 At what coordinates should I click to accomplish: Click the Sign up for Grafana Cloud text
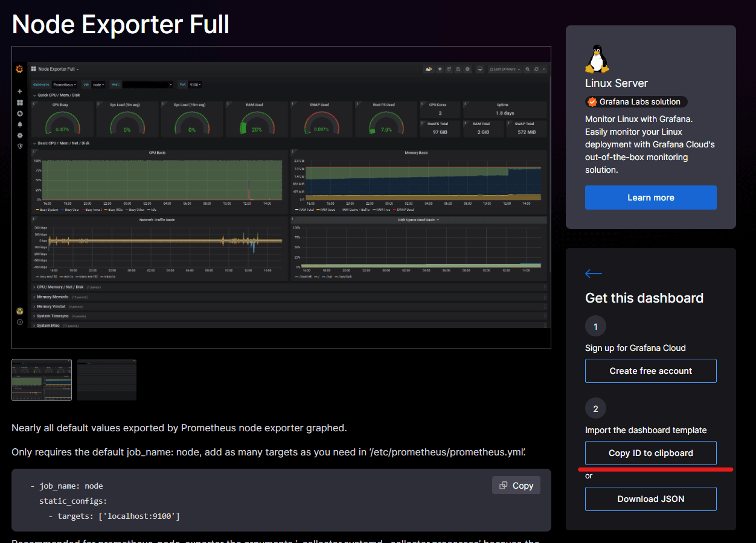635,348
